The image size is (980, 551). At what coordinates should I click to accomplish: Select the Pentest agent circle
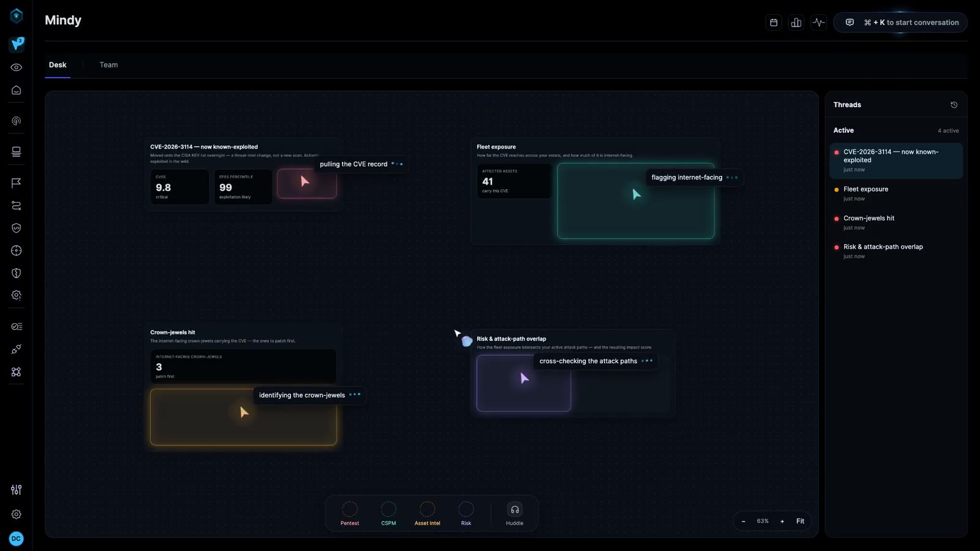(x=350, y=509)
